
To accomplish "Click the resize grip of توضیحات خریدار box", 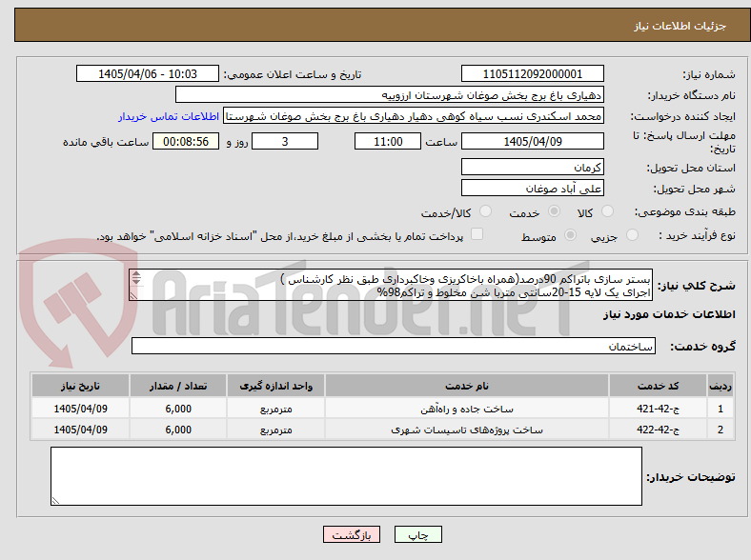I will 55,501.
